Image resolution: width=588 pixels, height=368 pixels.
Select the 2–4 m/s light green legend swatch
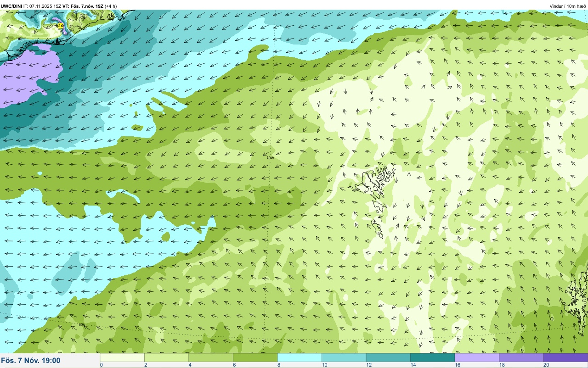coord(167,357)
